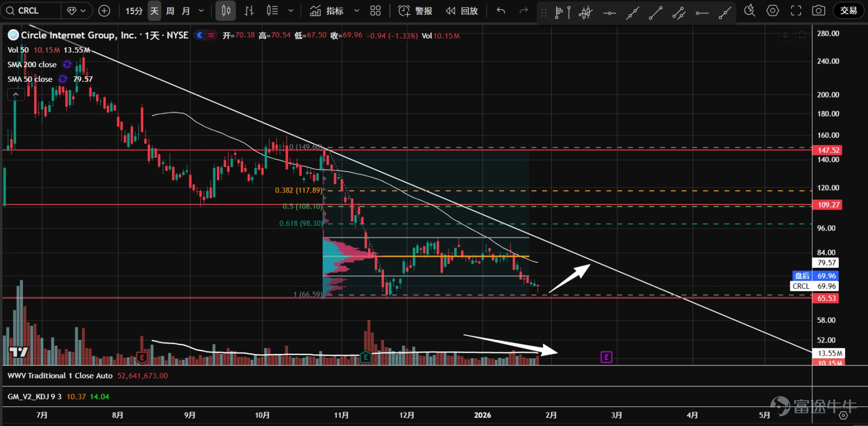Select the line drawing tool with endpoints
This screenshot has height=426, width=868.
(x=656, y=12)
